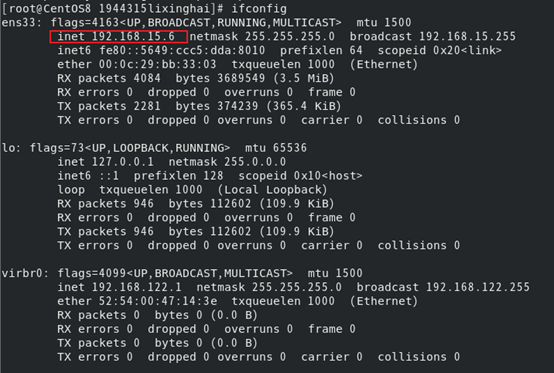The height and width of the screenshot is (373, 554).
Task: Click the mtu 65536 value
Action: [x=276, y=148]
